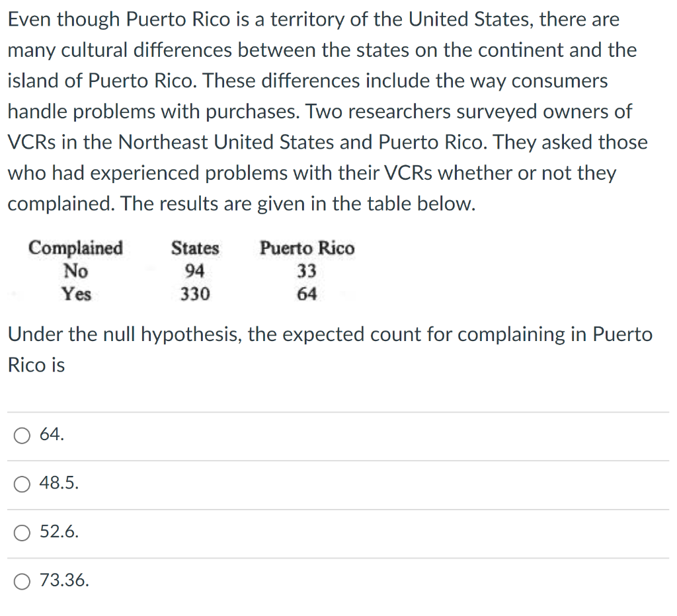This screenshot has width=677, height=616.
Task: Click the table cell value 94
Action: 195,271
